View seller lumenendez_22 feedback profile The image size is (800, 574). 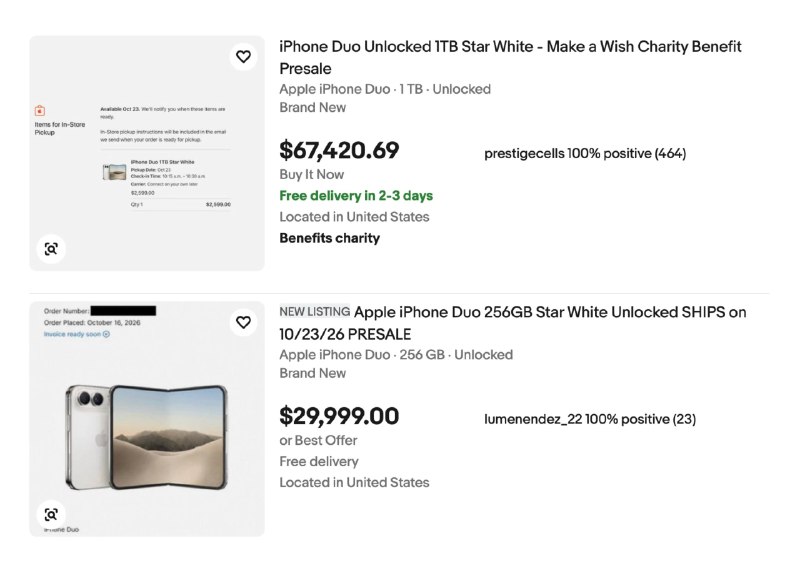[590, 419]
